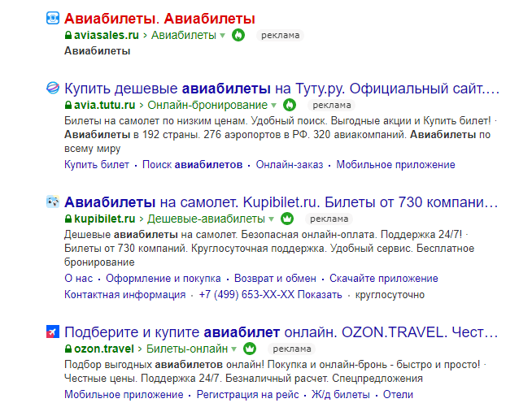Click the Ozon.Travel favicon icon
Image resolution: width=532 pixels, height=416 pixels.
point(53,331)
